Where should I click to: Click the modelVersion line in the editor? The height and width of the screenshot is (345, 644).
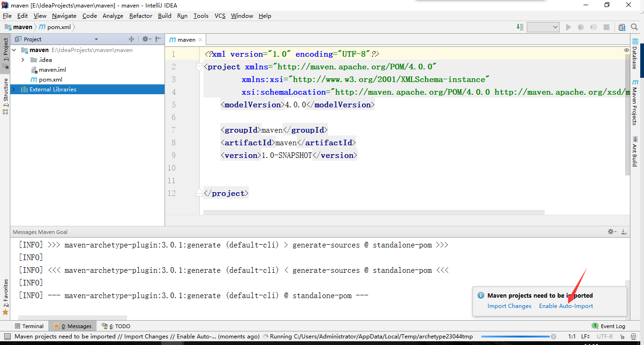(298, 105)
